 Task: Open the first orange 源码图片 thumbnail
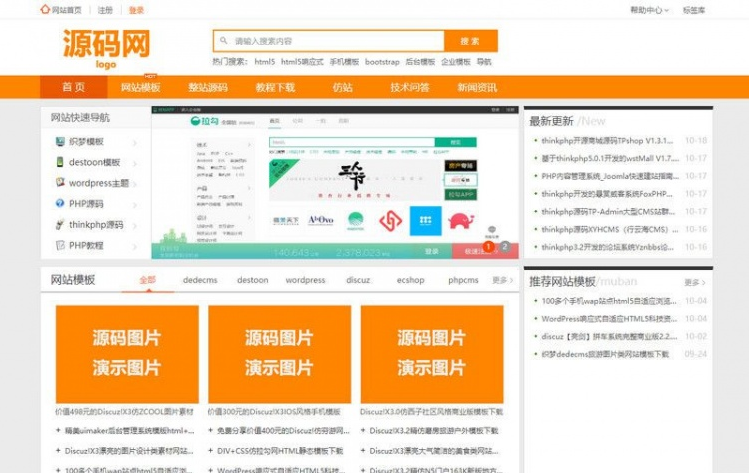(126, 353)
